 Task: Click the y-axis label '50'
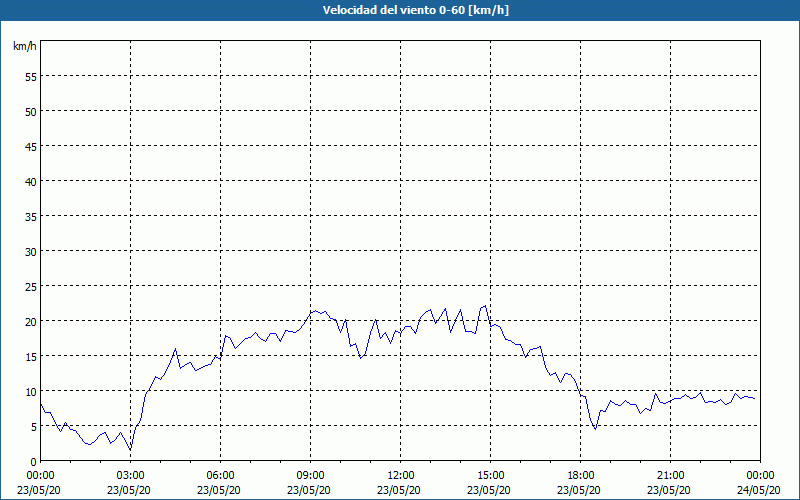[x=31, y=112]
